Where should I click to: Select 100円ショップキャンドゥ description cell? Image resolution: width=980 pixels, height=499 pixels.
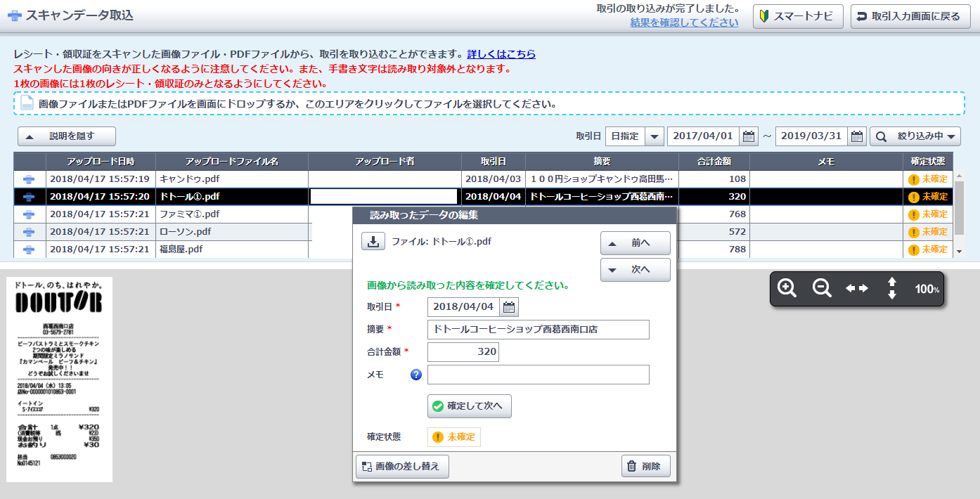pyautogui.click(x=602, y=179)
